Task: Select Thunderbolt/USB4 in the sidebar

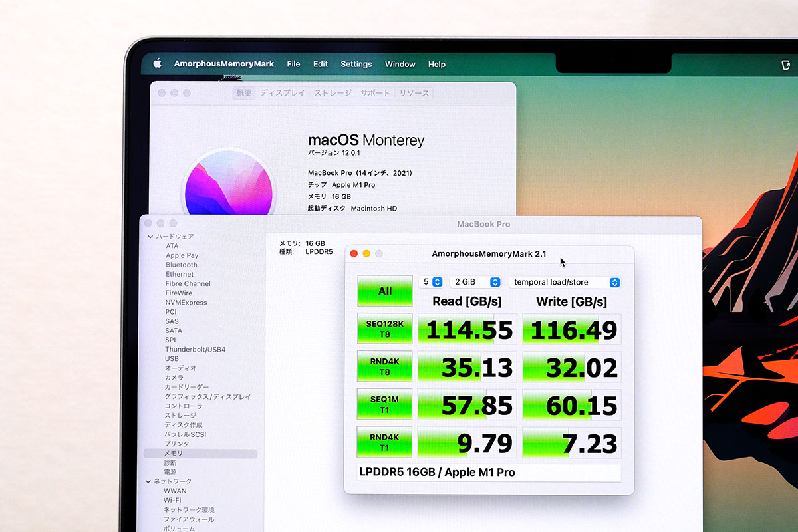Action: click(196, 349)
